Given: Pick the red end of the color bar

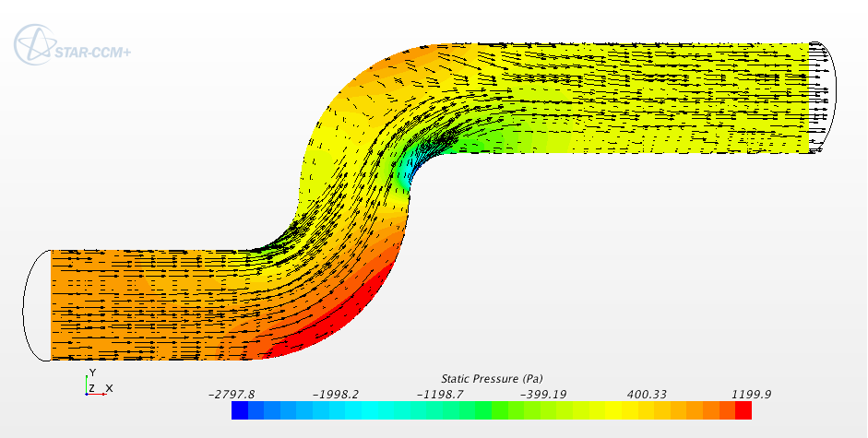Looking at the screenshot, I should (743, 410).
